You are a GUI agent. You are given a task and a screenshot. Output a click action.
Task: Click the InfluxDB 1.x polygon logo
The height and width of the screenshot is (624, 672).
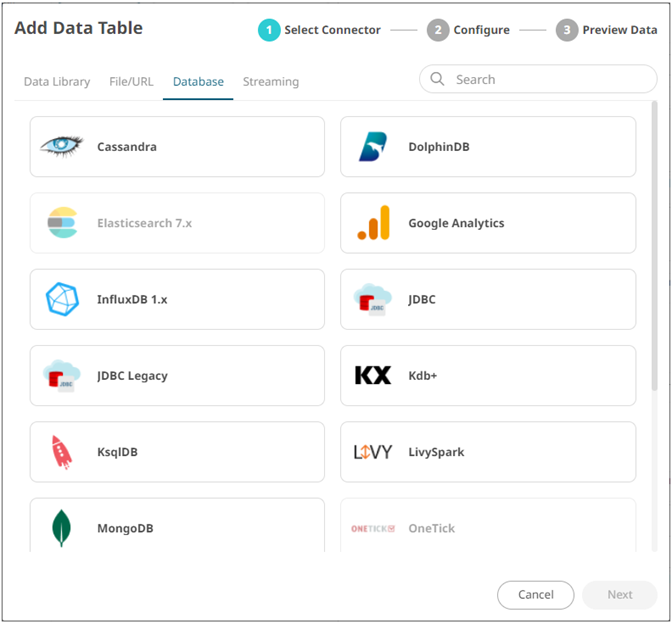click(62, 299)
